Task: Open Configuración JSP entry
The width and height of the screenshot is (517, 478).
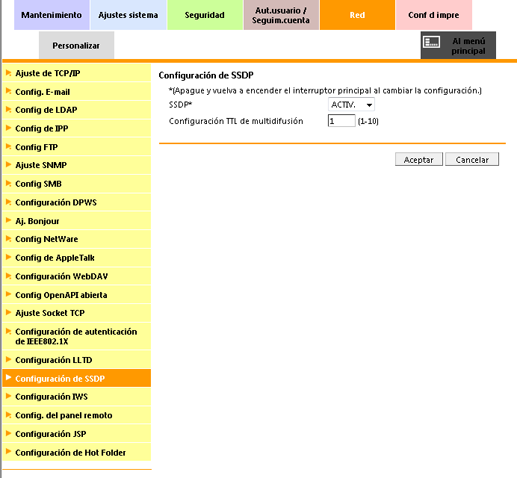Action: pos(77,434)
